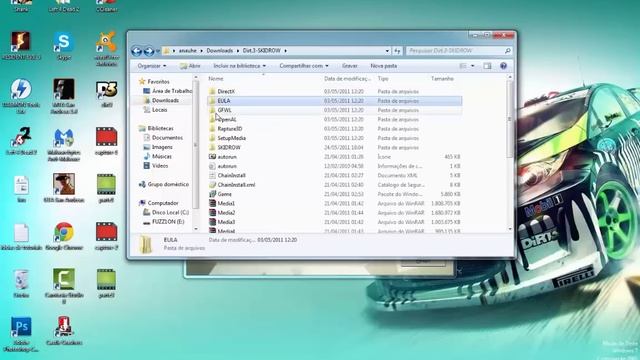Go to Downloads in the address breadcrumb
Image resolution: width=640 pixels, height=360 pixels.
pos(220,51)
